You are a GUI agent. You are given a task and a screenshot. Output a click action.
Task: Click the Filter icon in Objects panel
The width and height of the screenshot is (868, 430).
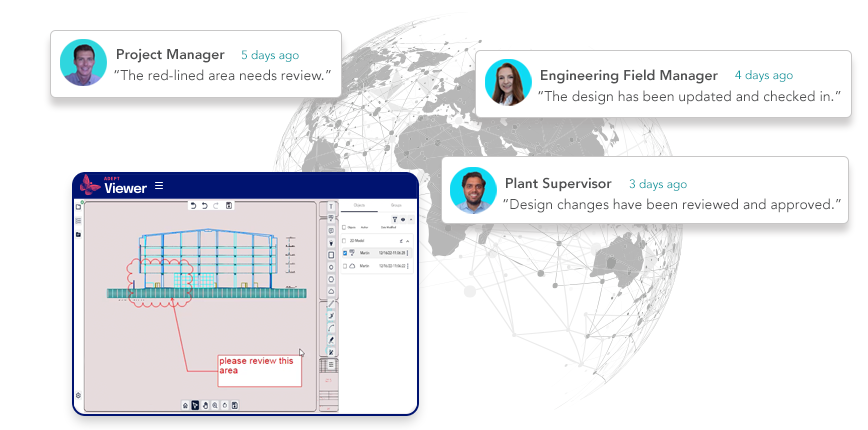394,218
